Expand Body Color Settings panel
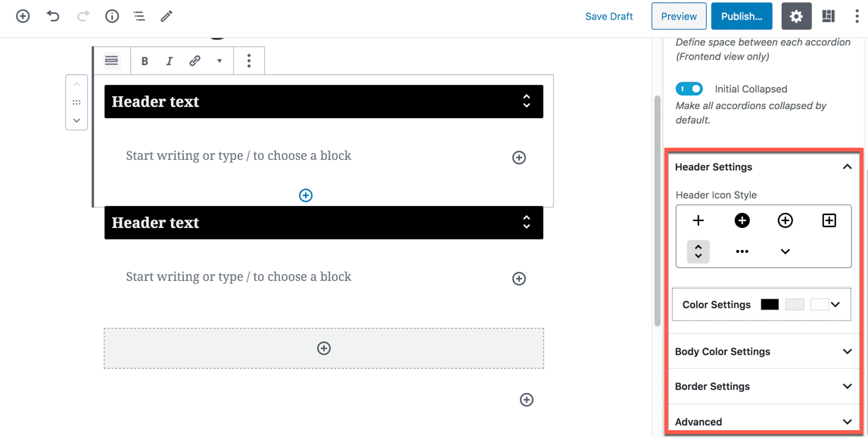 pos(763,351)
